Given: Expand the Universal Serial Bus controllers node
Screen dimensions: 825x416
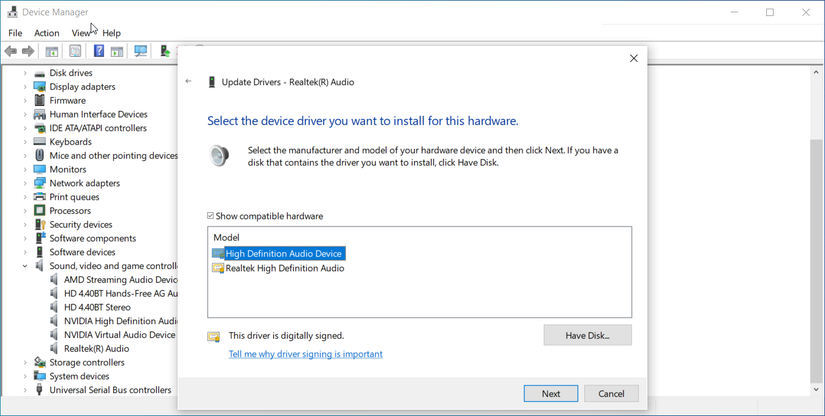Looking at the screenshot, I should click(25, 390).
